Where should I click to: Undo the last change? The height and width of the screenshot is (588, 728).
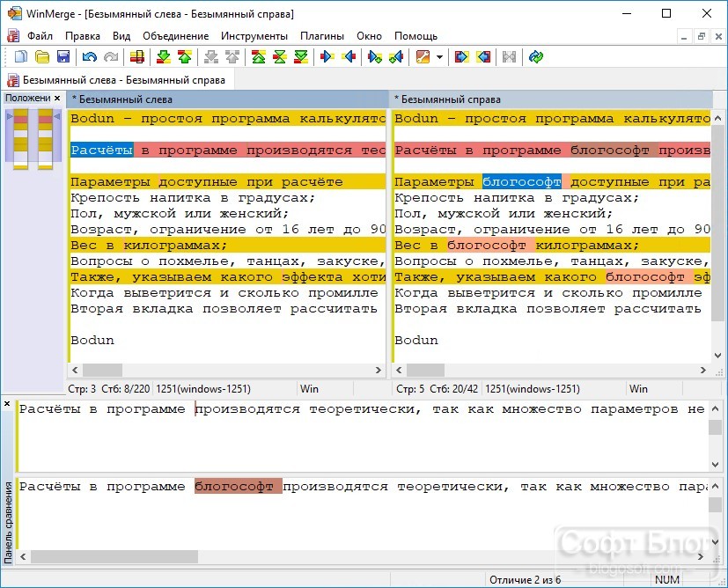point(89,57)
